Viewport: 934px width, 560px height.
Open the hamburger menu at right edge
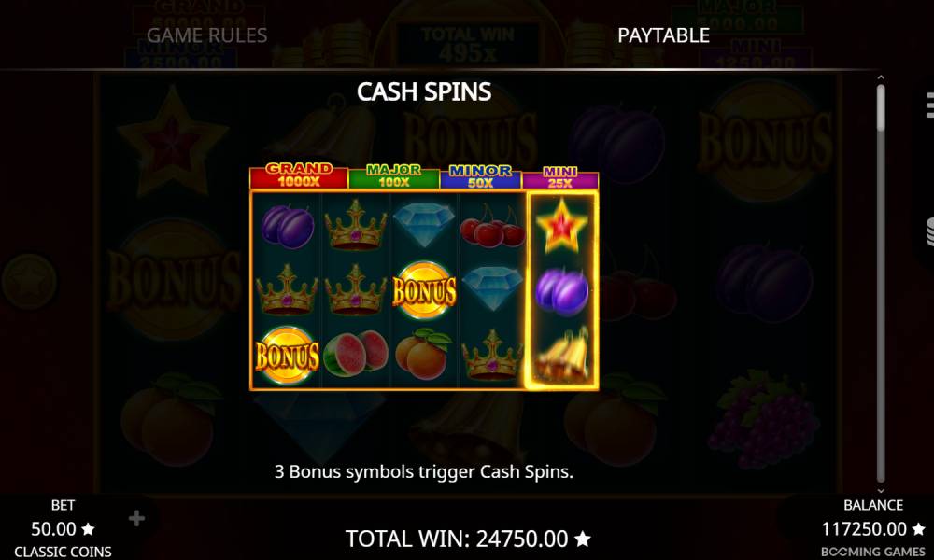click(x=929, y=105)
